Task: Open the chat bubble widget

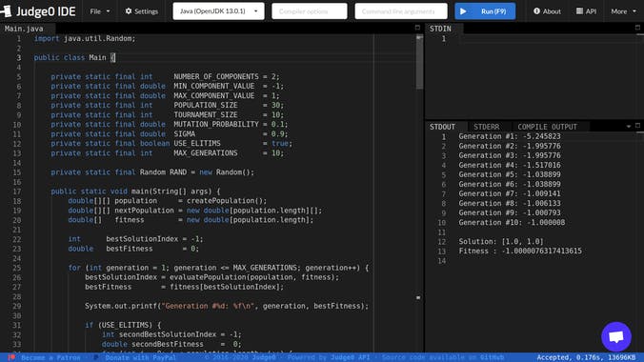Action: pos(616,336)
